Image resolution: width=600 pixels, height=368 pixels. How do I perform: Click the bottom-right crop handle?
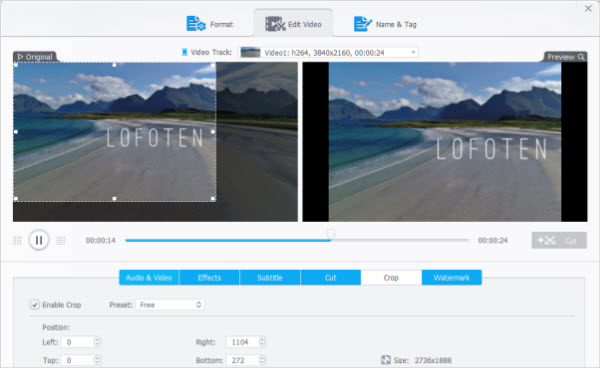[x=214, y=199]
